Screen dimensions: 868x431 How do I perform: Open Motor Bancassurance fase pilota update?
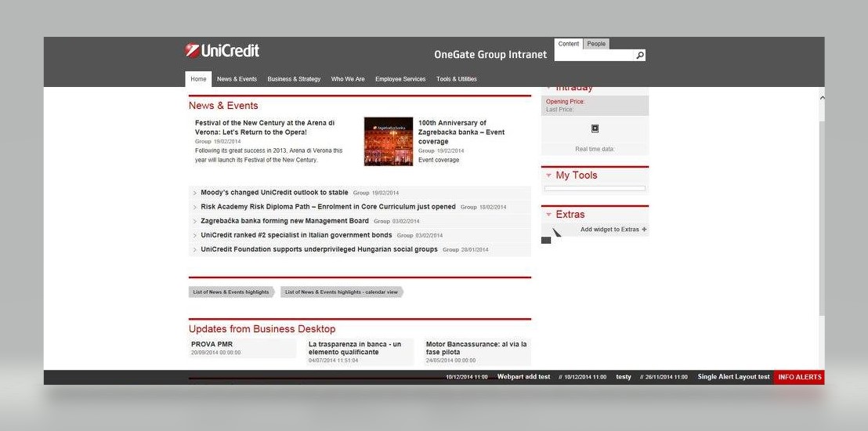point(476,348)
